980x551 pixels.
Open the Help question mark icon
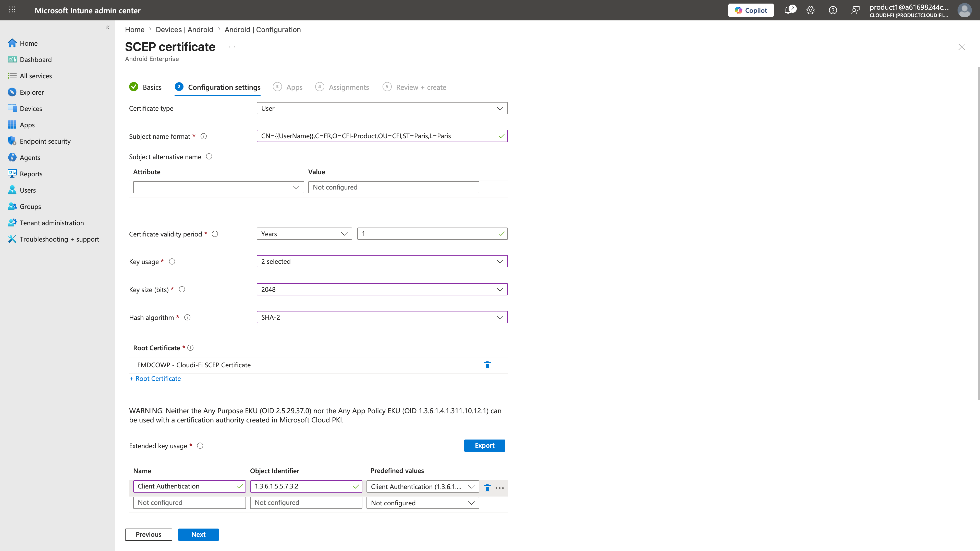tap(833, 10)
